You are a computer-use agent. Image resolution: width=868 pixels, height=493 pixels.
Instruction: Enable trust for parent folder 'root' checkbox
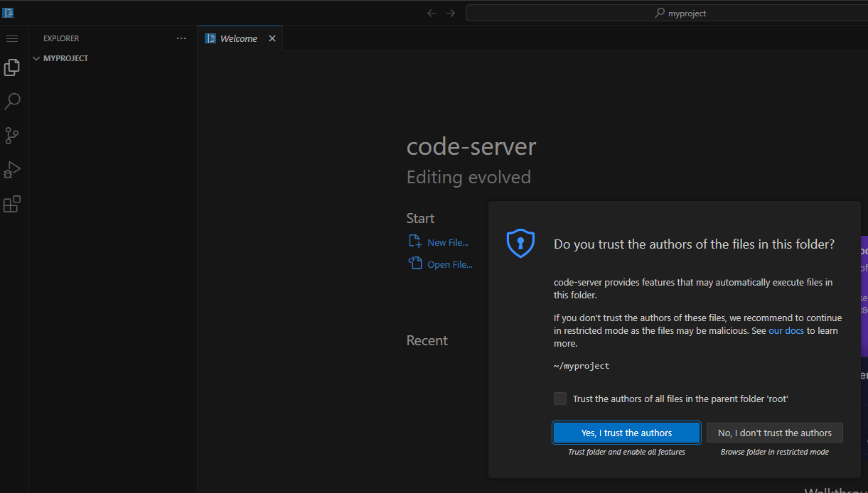[560, 399]
